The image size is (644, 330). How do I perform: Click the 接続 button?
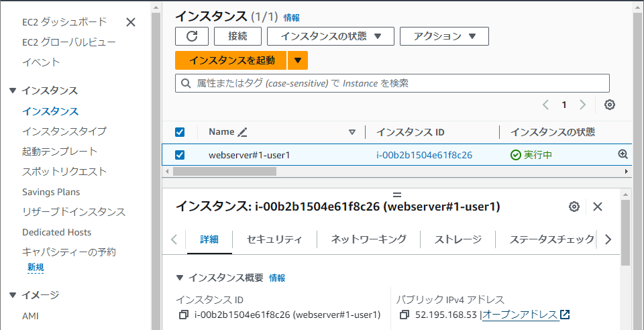click(237, 36)
